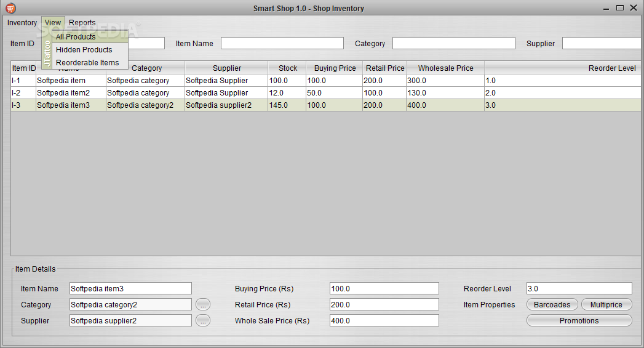Sort table by Stock column header

click(x=287, y=68)
